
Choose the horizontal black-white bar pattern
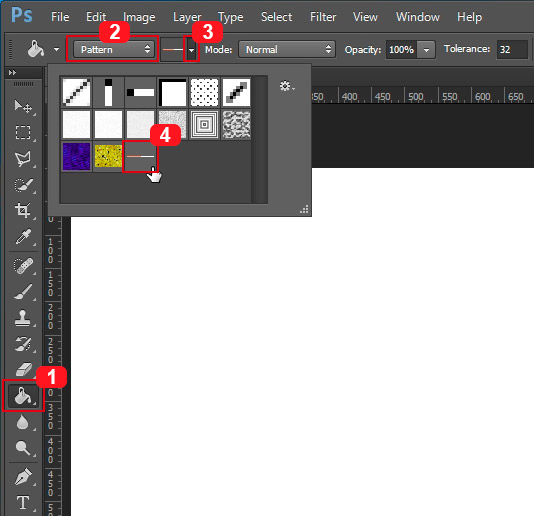click(140, 92)
